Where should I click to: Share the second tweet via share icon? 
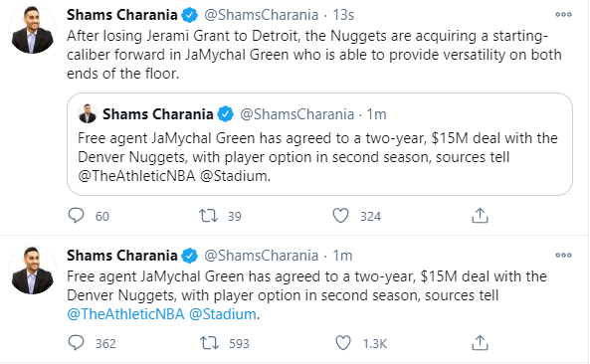[x=480, y=342]
